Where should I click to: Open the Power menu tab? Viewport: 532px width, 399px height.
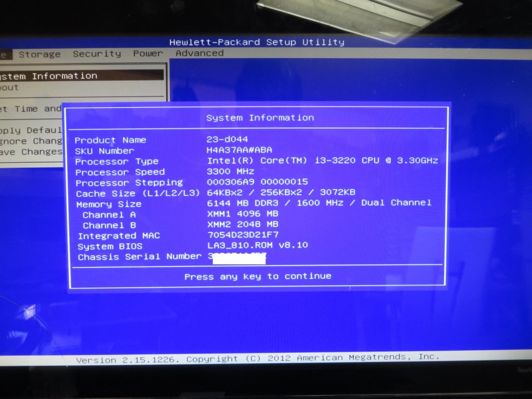(148, 54)
